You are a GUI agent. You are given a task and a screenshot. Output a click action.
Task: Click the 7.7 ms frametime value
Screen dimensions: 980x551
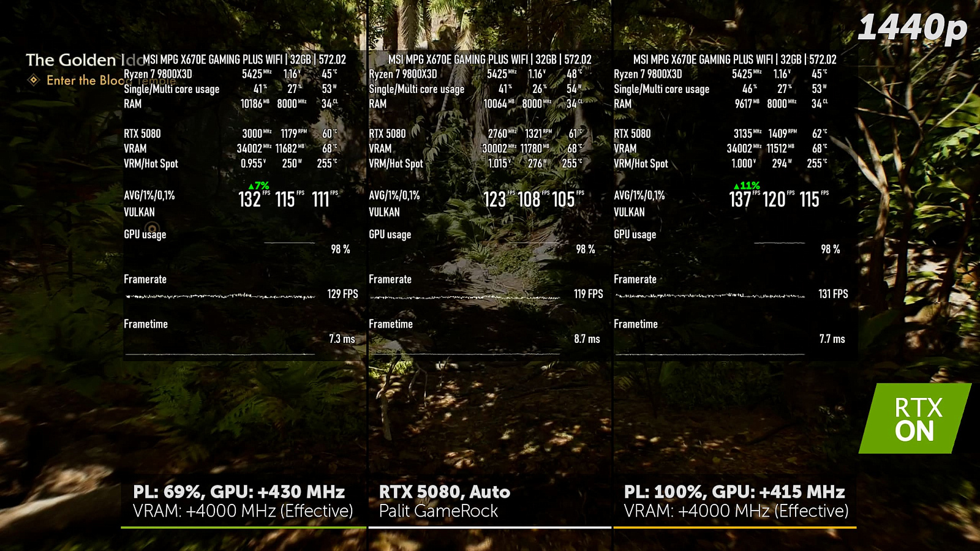pos(832,339)
